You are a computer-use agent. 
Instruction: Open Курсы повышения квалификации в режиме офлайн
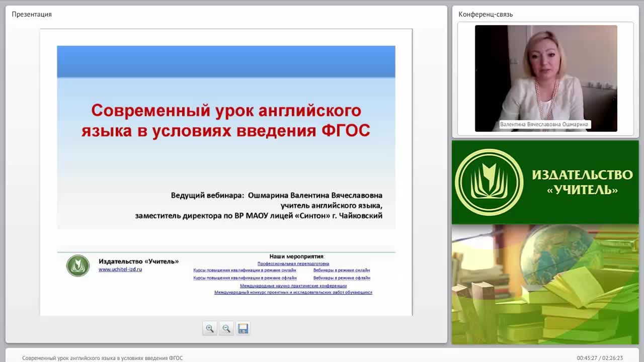pos(245,278)
